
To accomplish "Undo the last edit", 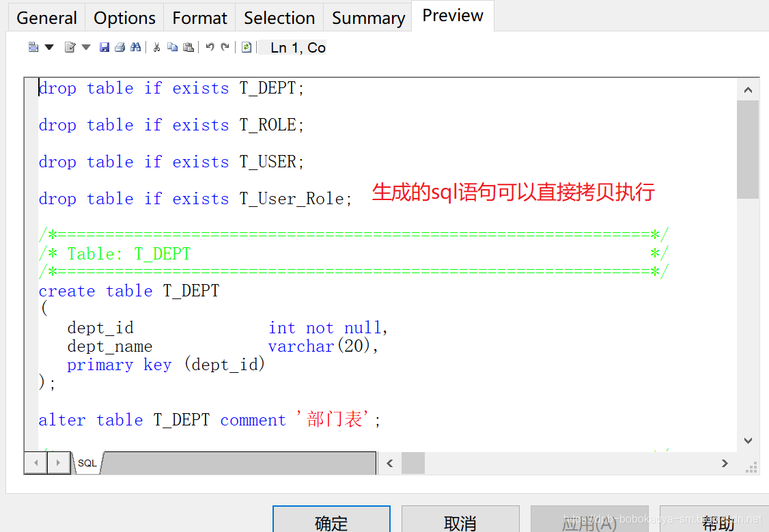I will click(210, 47).
